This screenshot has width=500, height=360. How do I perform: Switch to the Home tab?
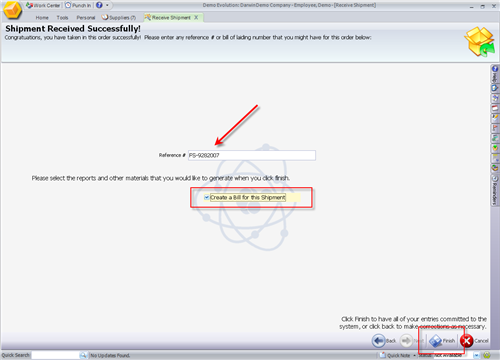click(42, 18)
